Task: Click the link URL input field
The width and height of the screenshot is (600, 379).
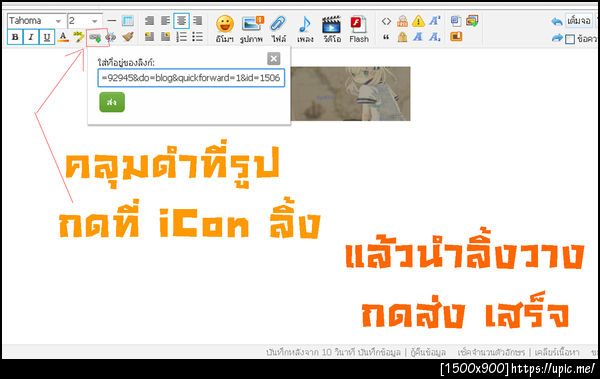Action: (x=191, y=78)
